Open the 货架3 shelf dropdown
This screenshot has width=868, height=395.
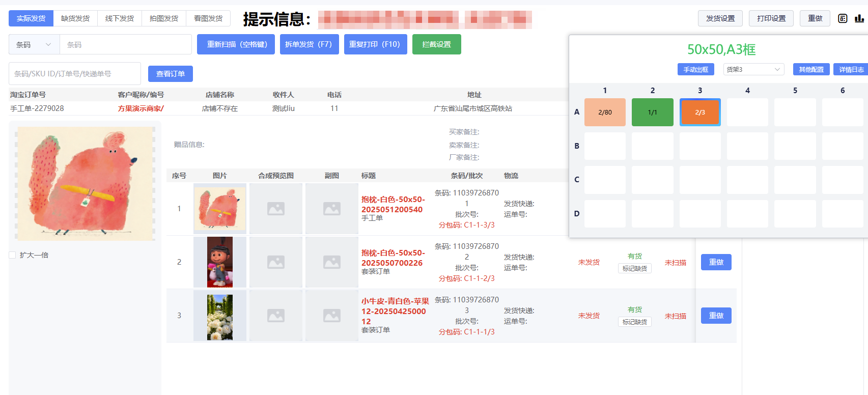[753, 69]
